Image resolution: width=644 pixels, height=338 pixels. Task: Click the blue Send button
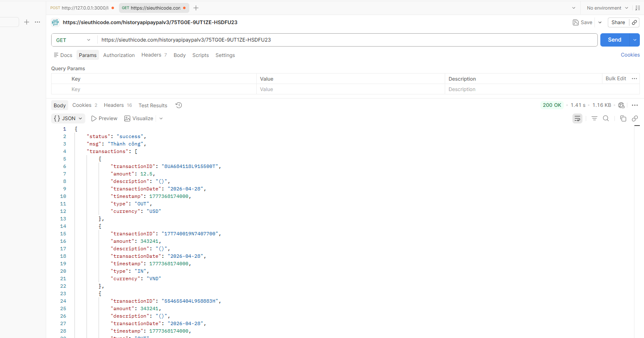[x=615, y=40]
